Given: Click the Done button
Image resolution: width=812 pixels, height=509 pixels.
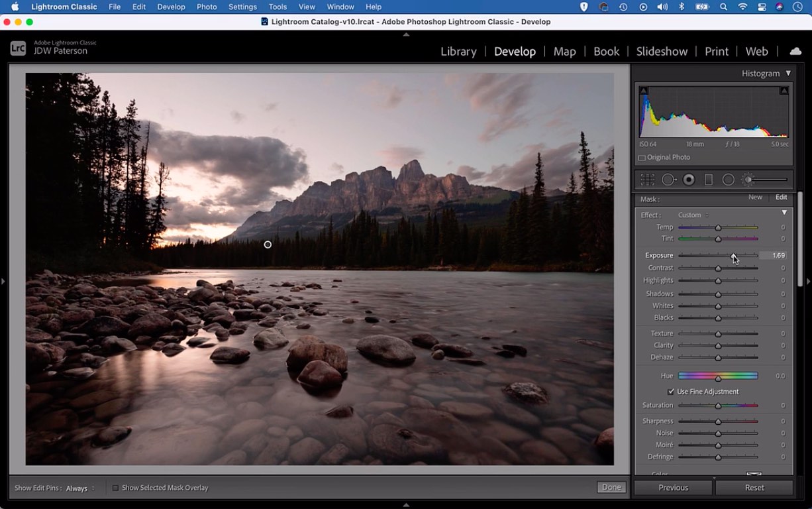Looking at the screenshot, I should coord(610,487).
